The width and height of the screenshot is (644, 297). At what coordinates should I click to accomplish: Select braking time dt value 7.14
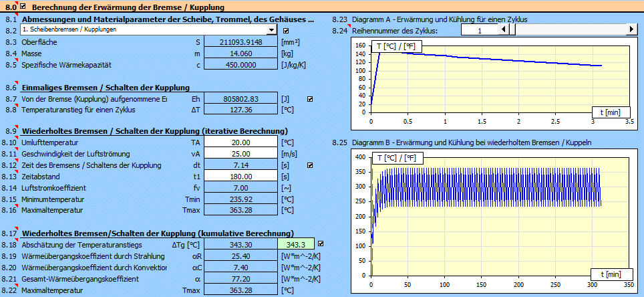(241, 165)
